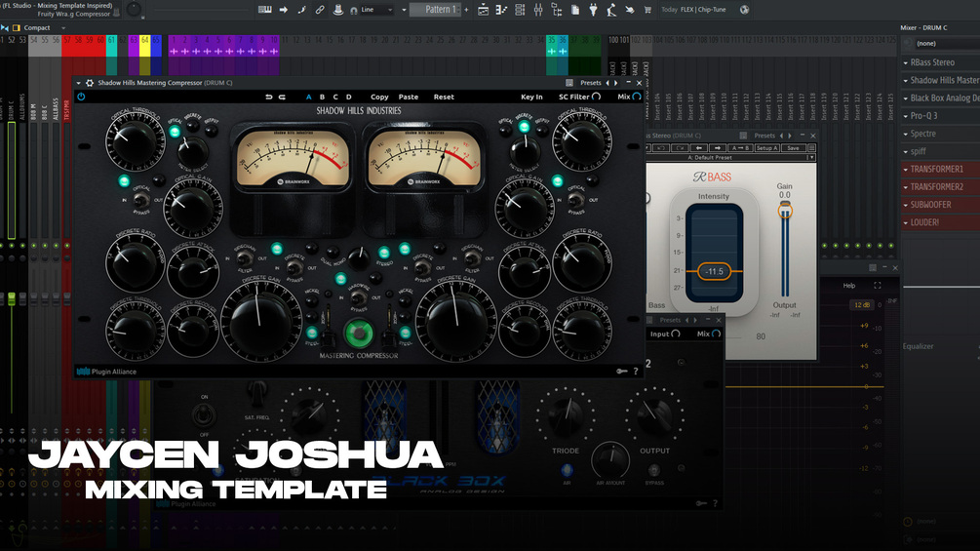The height and width of the screenshot is (551, 980).
Task: Open the piano roll keyboard icon in top toolbar
Action: coord(264,10)
